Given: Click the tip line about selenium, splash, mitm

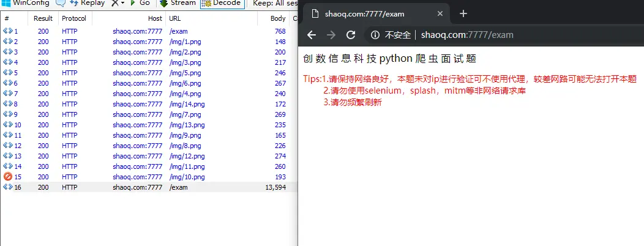Looking at the screenshot, I should (425, 91).
